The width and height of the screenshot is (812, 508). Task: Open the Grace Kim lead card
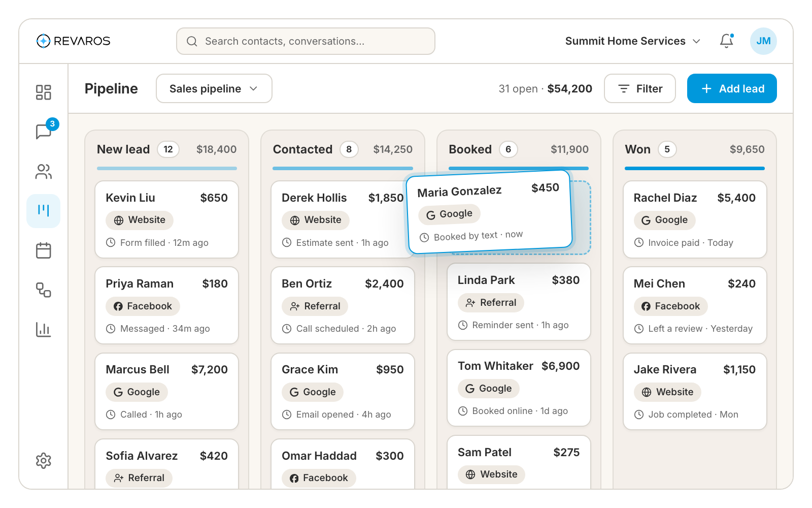click(x=343, y=392)
